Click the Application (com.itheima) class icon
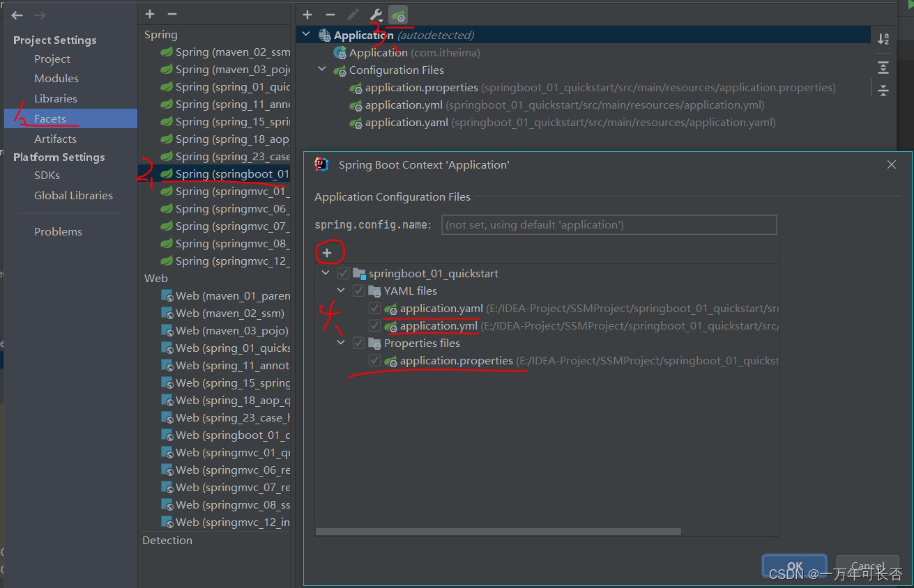Screen dimensions: 914x588 (340, 52)
